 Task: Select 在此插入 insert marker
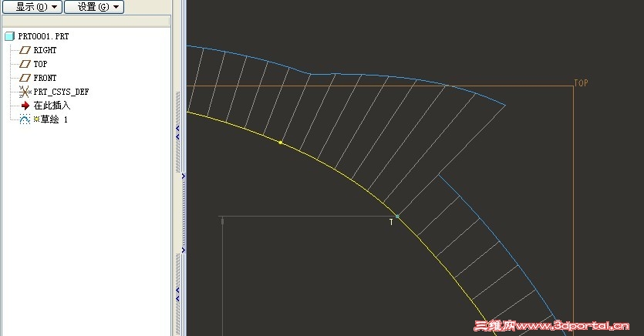[x=52, y=106]
